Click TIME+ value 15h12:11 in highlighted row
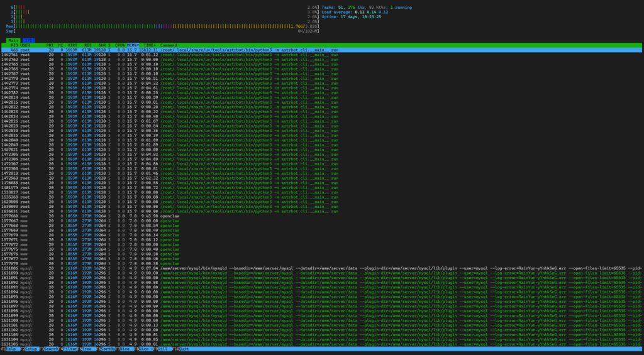Screen dimensions: 644x355 148,50
